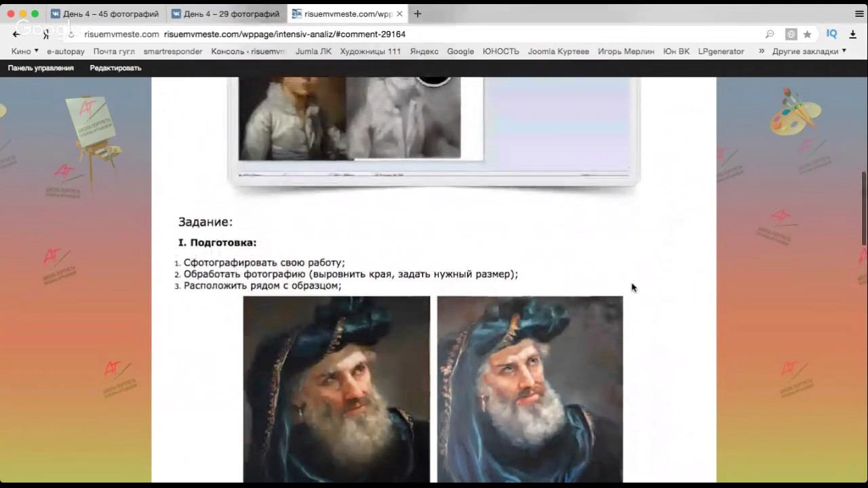Open the Joomla Куртеев bookmark
The height and width of the screenshot is (488, 868).
click(558, 52)
